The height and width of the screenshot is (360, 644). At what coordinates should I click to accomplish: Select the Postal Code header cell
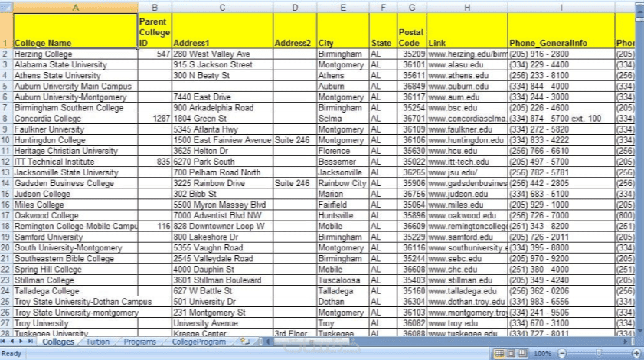tap(412, 31)
